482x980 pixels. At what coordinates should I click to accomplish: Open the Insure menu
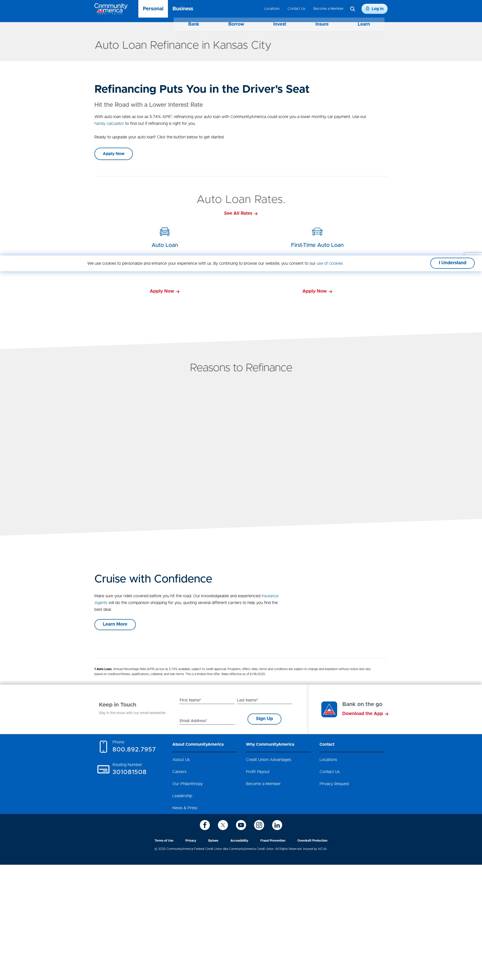322,24
